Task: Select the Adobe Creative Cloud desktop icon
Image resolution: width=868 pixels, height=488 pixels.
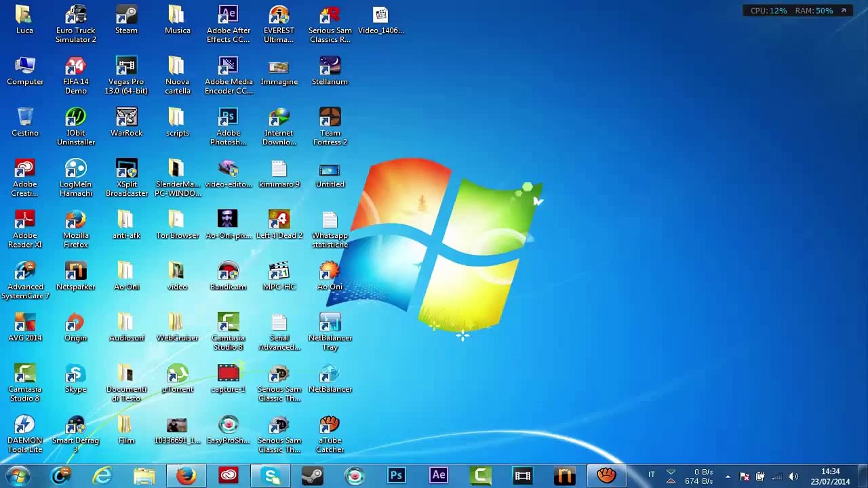Action: click(x=25, y=178)
